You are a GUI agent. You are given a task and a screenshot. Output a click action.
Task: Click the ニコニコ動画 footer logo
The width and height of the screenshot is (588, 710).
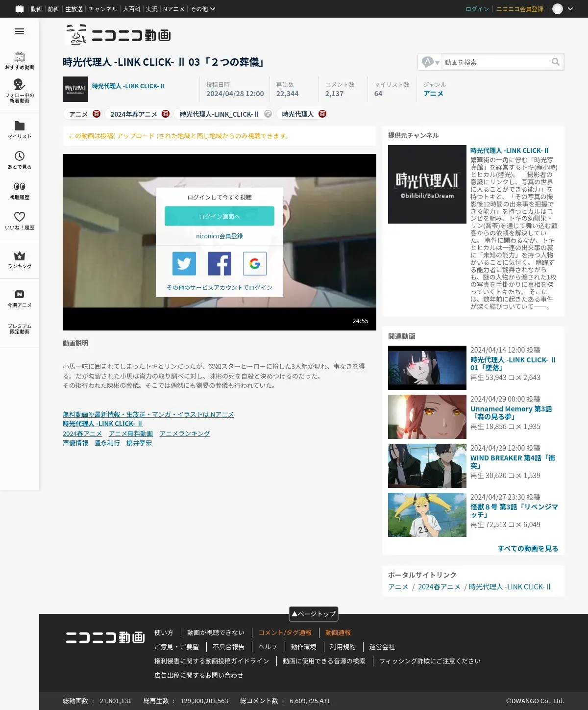coord(105,637)
